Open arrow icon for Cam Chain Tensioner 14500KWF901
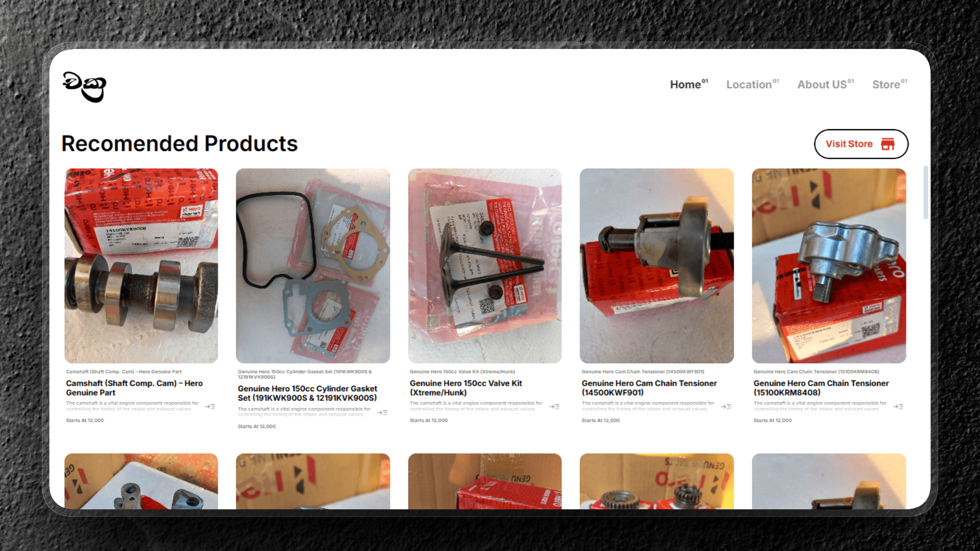This screenshot has width=980, height=551. click(726, 407)
